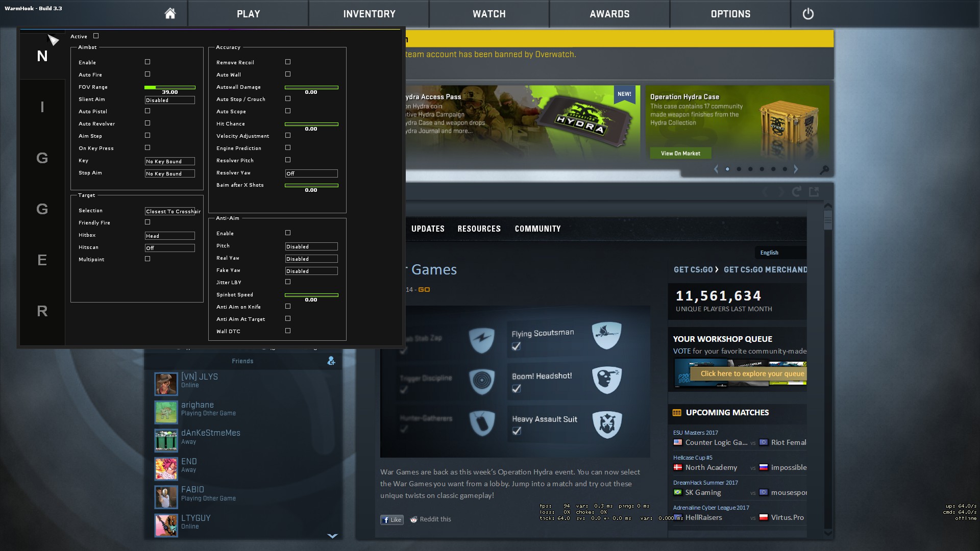Open Resolver Yaw dropdown

[x=311, y=173]
